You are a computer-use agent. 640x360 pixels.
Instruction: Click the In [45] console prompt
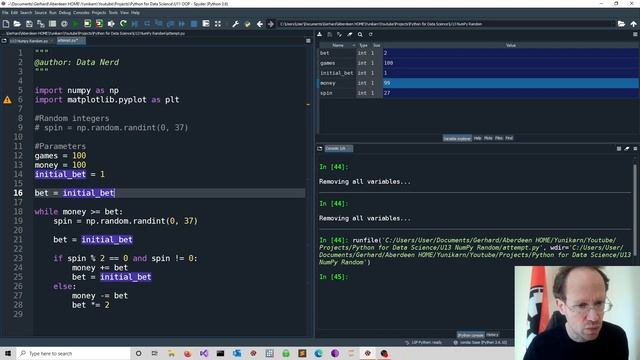click(x=333, y=277)
